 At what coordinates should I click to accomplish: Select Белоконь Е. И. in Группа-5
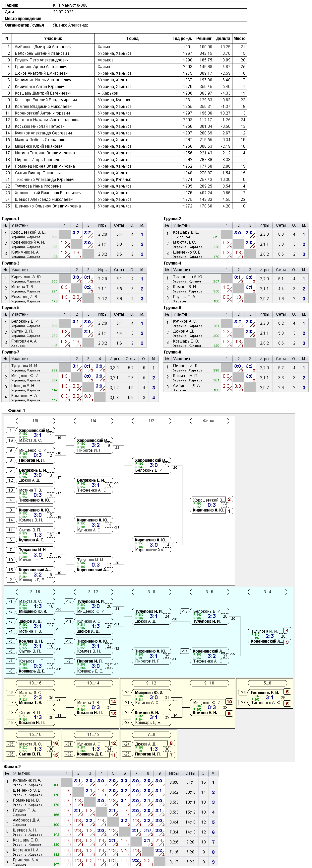tap(25, 321)
